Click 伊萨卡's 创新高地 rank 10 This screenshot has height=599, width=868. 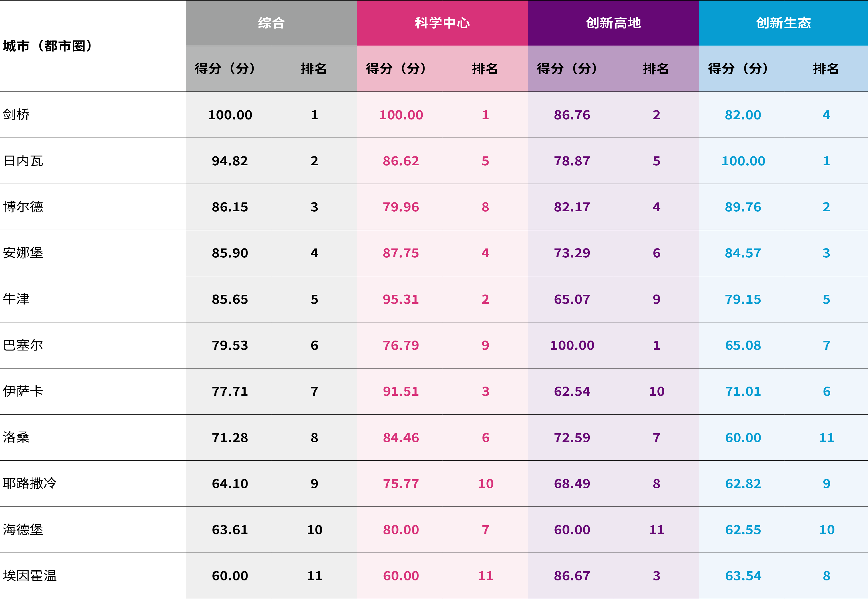657,392
